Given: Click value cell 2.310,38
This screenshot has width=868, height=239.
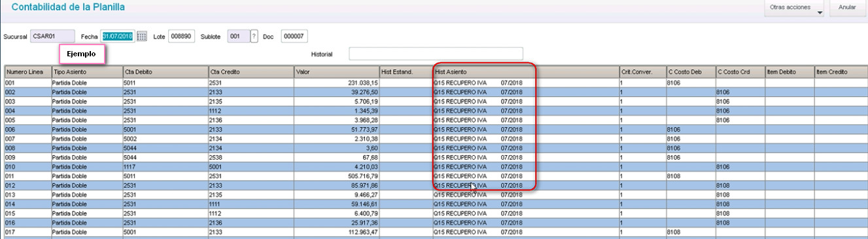Looking at the screenshot, I should click(x=336, y=139).
